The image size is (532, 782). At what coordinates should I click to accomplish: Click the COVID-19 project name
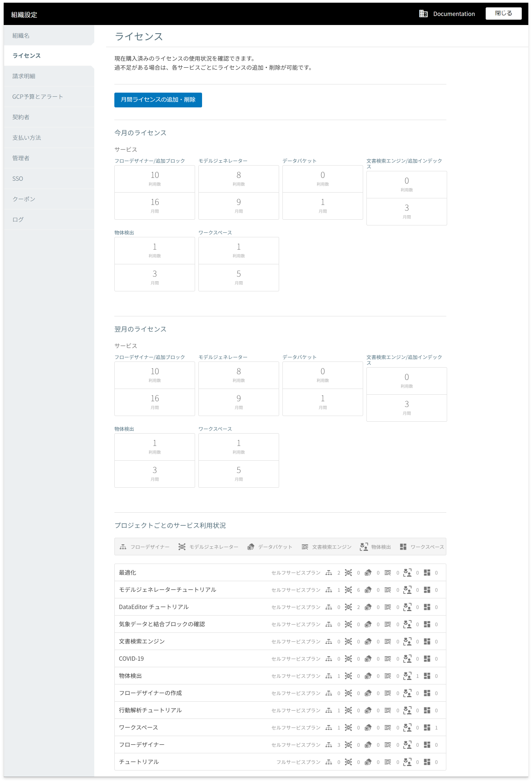131,659
